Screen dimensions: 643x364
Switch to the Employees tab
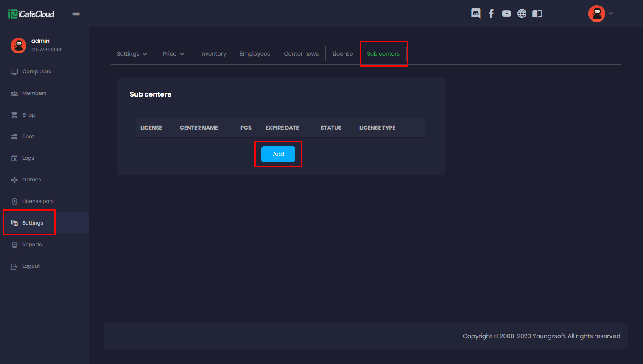click(x=255, y=54)
